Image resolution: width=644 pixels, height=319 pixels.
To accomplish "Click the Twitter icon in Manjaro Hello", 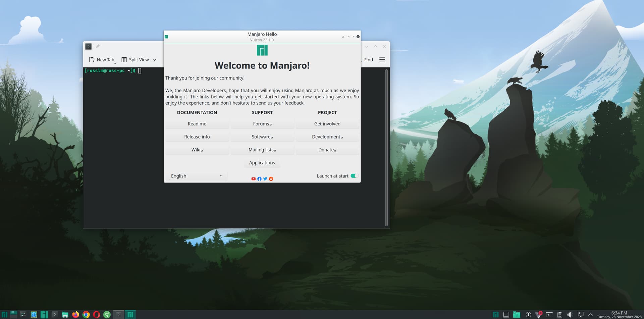I will pos(265,179).
